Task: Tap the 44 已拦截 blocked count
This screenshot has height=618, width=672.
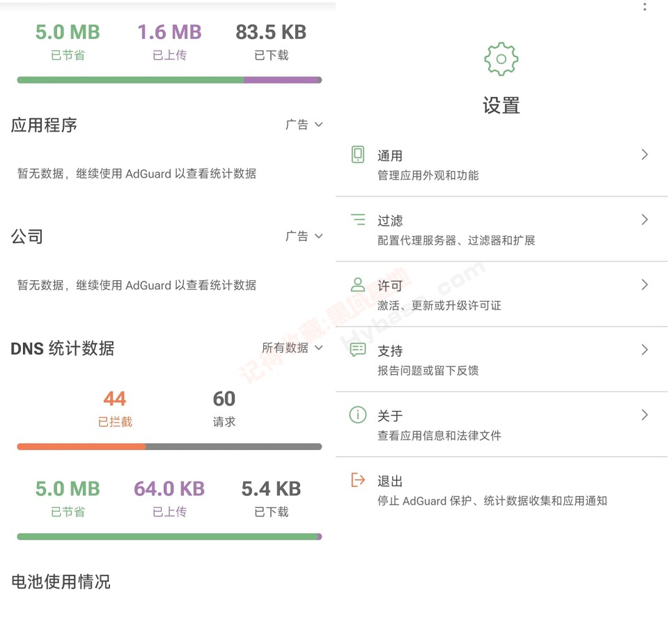Action: click(115, 407)
